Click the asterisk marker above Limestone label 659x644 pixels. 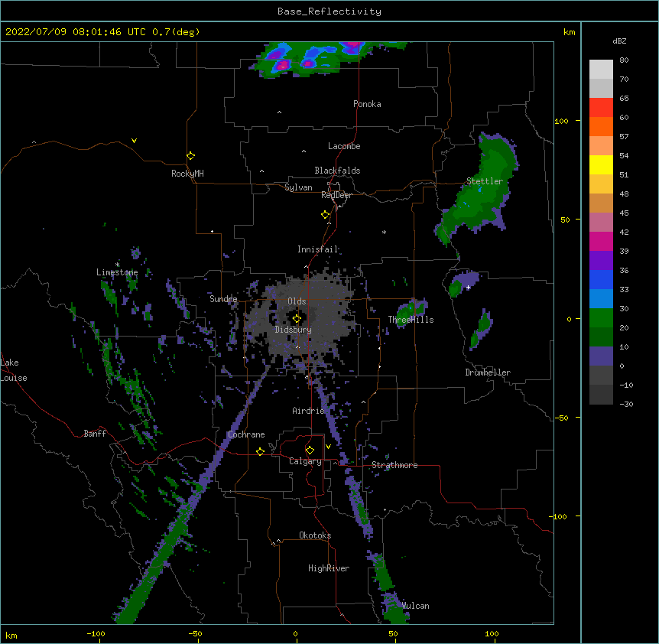click(x=117, y=265)
